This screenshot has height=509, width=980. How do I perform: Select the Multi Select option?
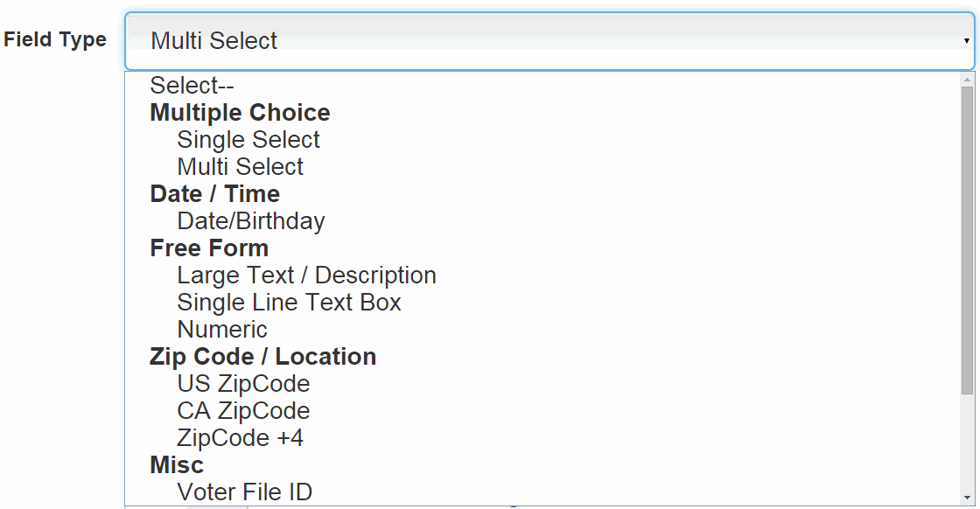(240, 166)
